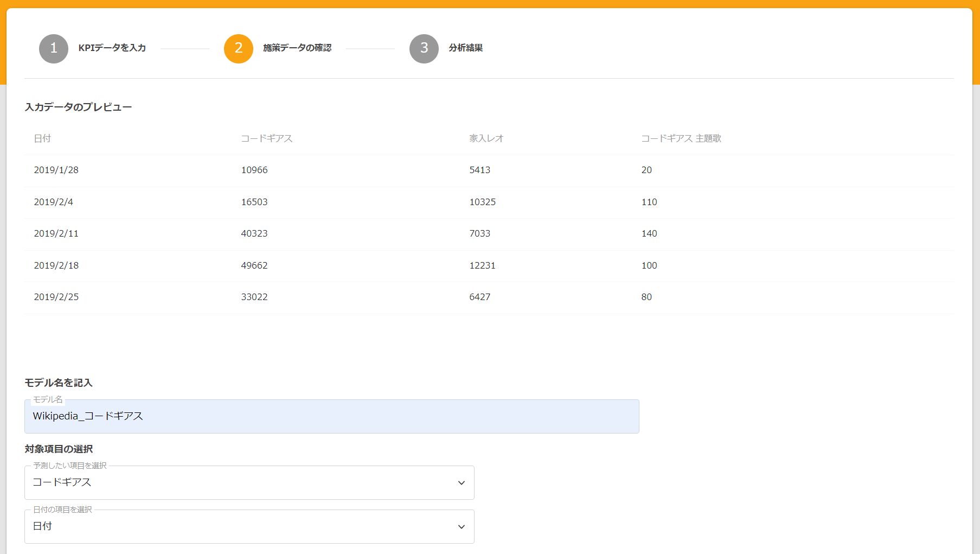This screenshot has width=980, height=554.
Task: Click the 日付 column header
Action: [x=42, y=138]
